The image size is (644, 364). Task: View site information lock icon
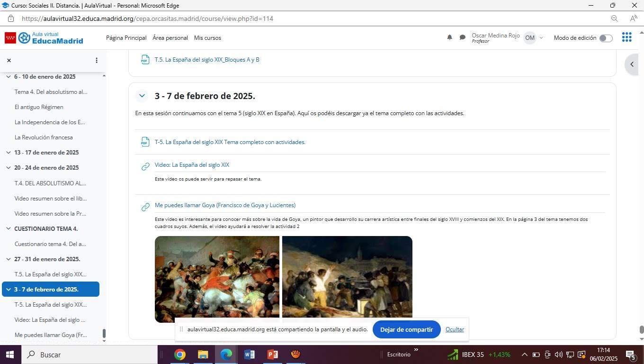10,18
